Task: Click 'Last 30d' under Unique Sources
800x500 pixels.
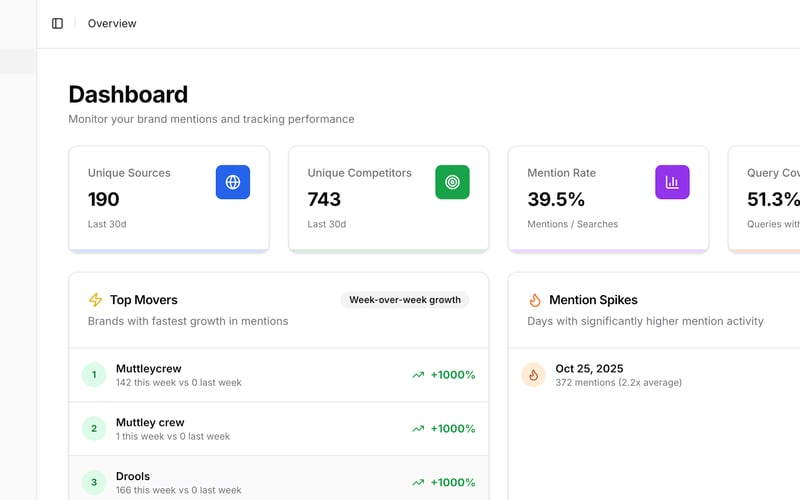Action: click(x=107, y=224)
